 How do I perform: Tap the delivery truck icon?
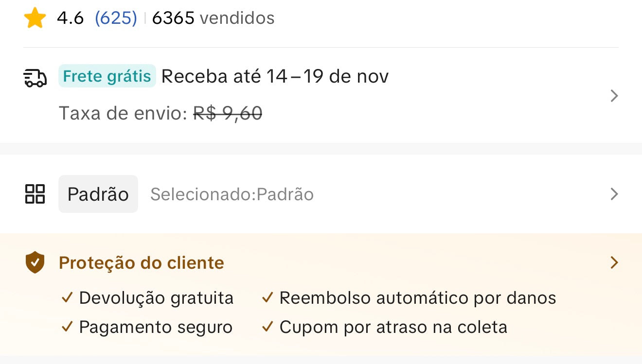(x=35, y=78)
